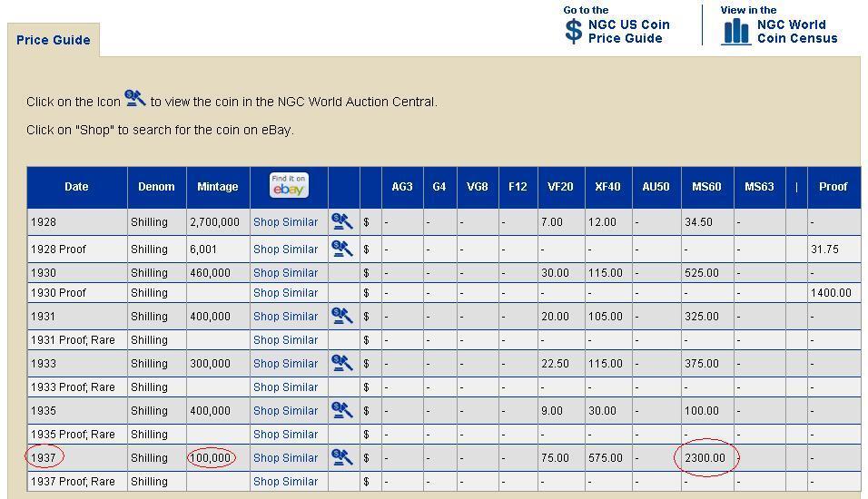Click Shop Similar for 1930 Proof
The height and width of the screenshot is (499, 868).
(x=285, y=292)
